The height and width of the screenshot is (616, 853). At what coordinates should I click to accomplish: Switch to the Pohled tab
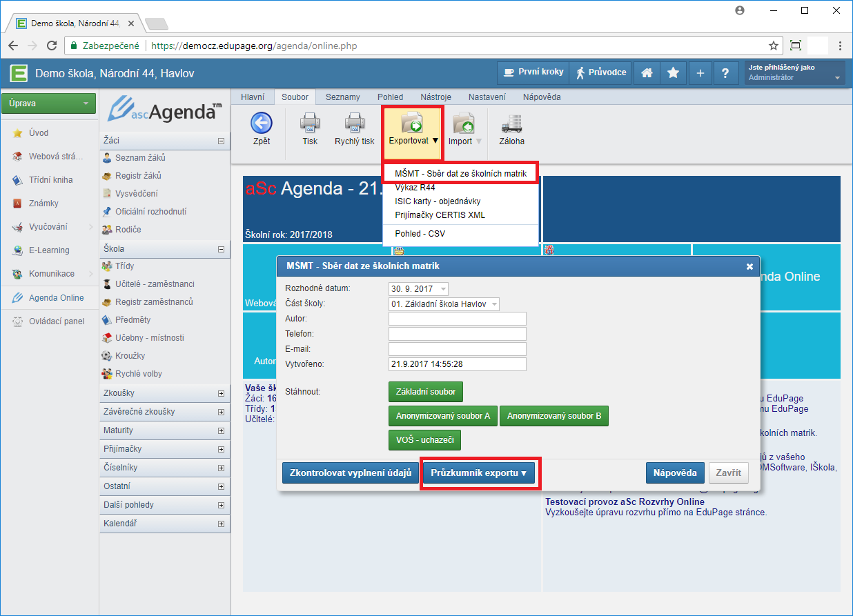point(391,97)
